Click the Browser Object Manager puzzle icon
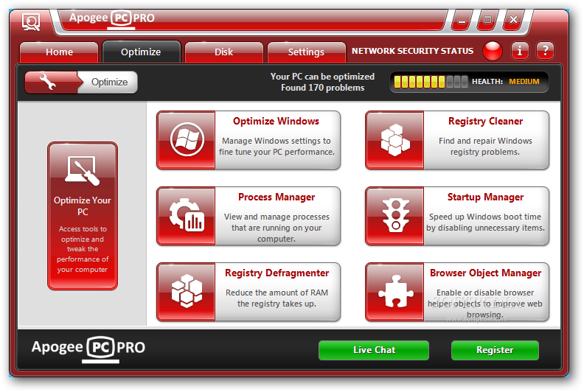This screenshot has height=392, width=584. [x=395, y=291]
